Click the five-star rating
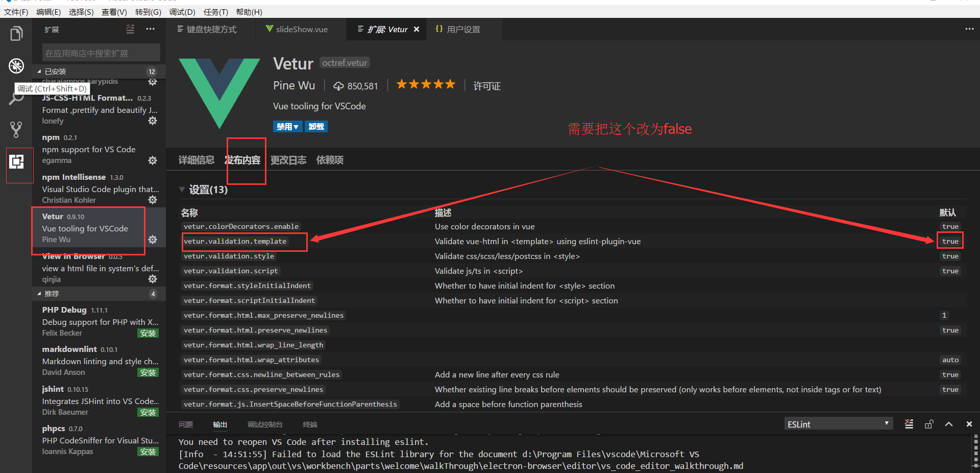The image size is (980, 473). click(426, 85)
